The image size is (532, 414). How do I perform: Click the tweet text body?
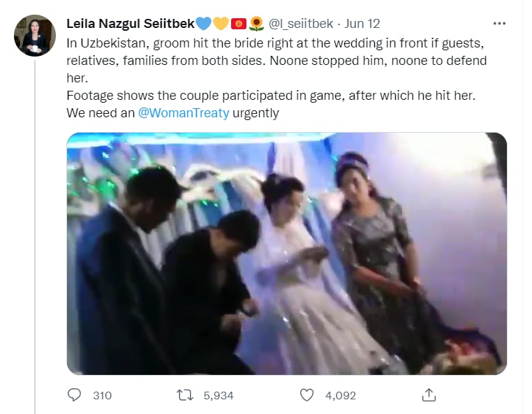276,78
